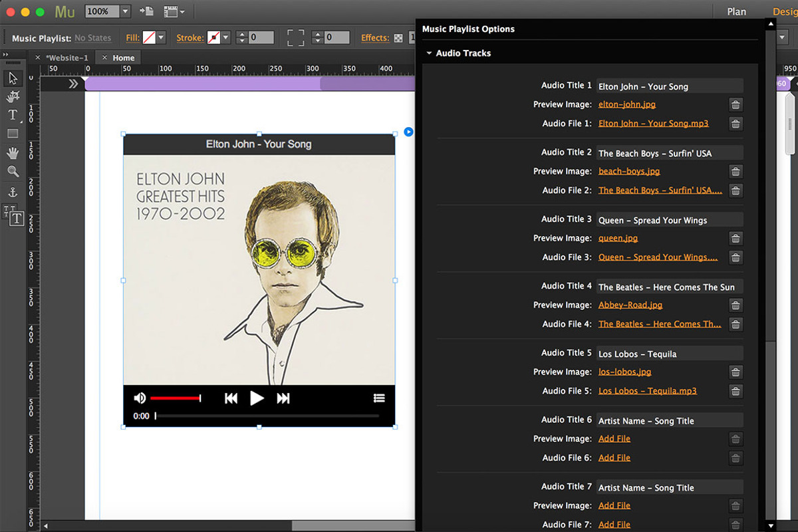Screen dimensions: 798x532
Task: Click the Fill color swatch
Action: tap(149, 38)
